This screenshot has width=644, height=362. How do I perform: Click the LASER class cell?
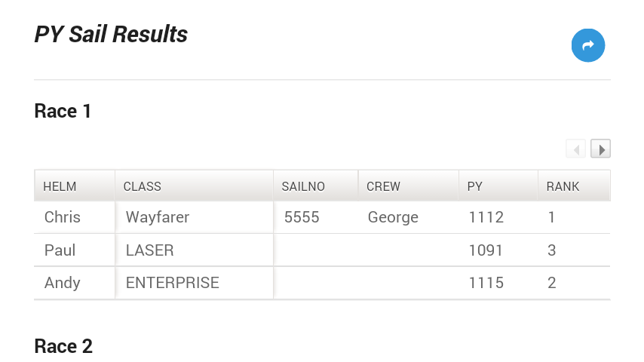click(150, 250)
